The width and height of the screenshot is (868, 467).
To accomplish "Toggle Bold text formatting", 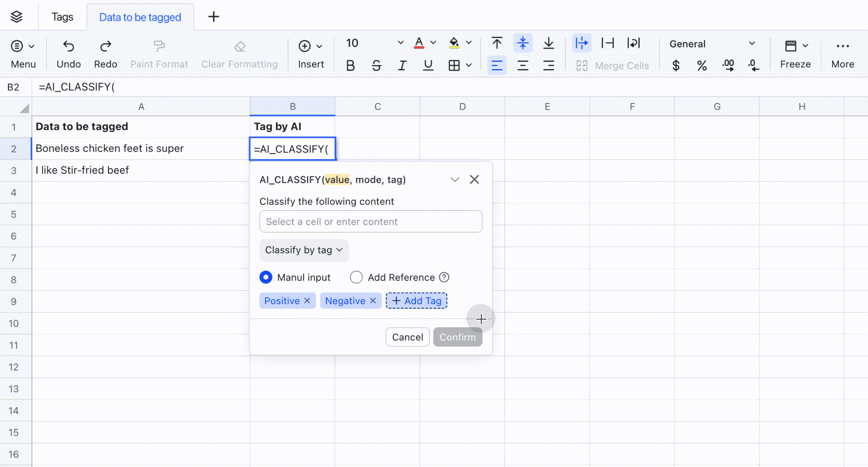I will (x=350, y=65).
